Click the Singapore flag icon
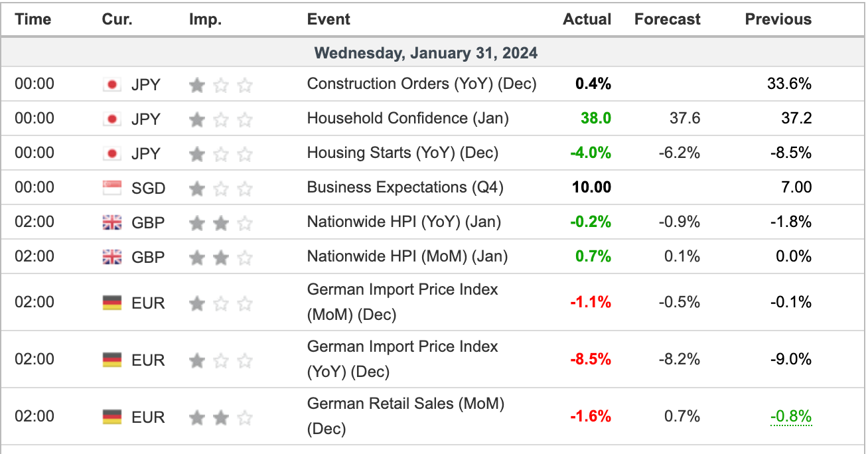This screenshot has width=868, height=454. pos(112,188)
